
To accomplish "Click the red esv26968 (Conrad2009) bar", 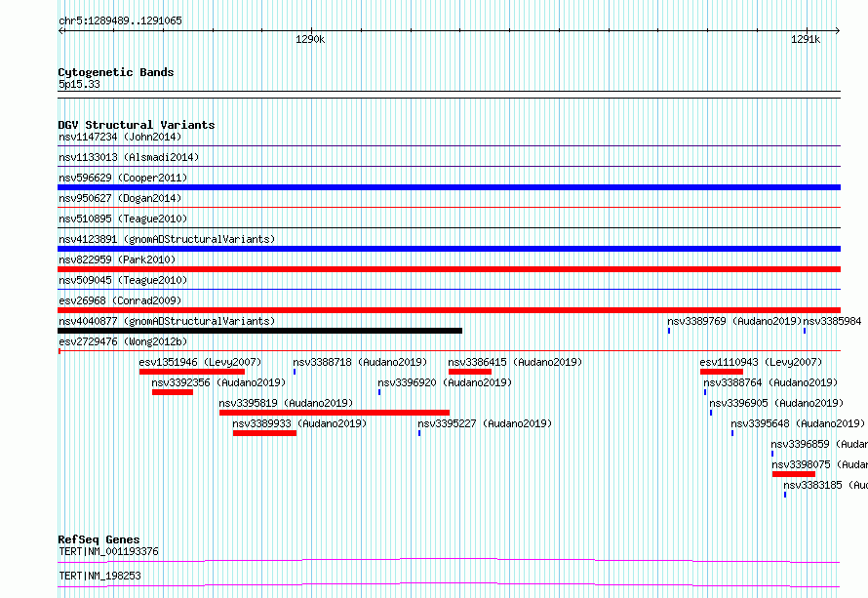I will [449, 310].
